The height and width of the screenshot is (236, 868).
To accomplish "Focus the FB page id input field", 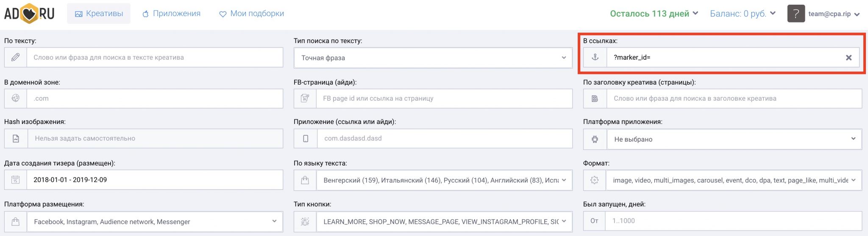I will pos(444,99).
